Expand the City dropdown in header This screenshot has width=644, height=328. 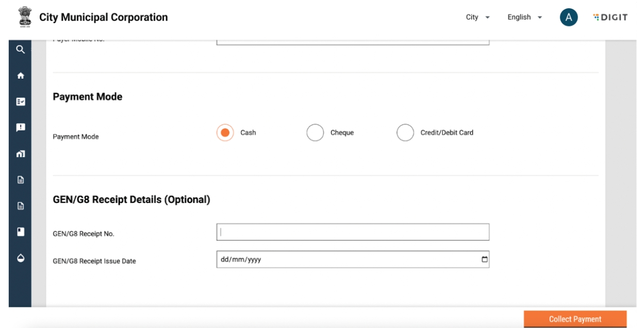478,18
